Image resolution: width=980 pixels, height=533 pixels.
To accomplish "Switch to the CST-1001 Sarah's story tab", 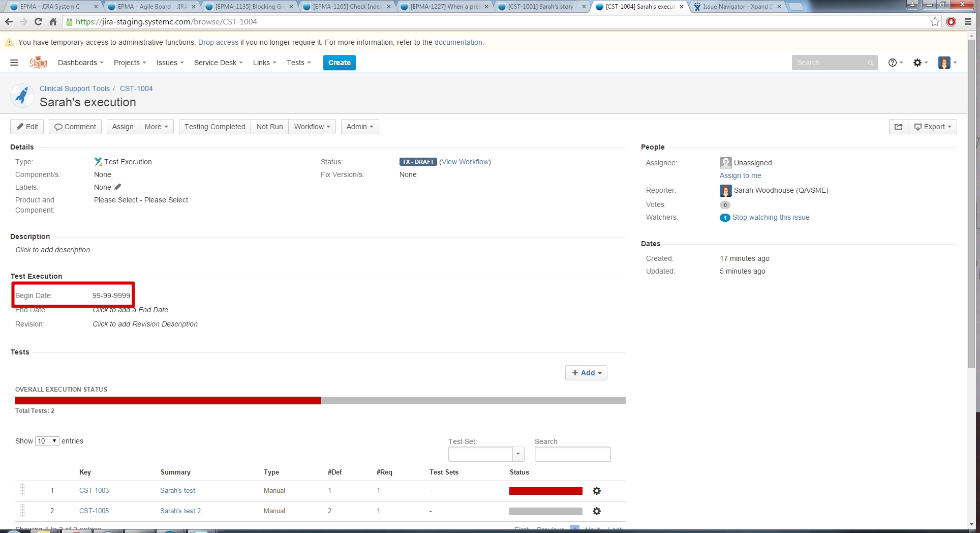I will (x=541, y=7).
